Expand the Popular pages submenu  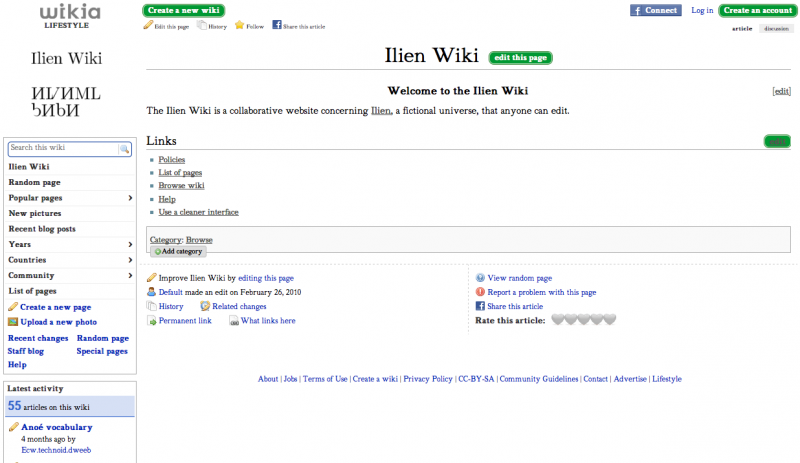131,198
